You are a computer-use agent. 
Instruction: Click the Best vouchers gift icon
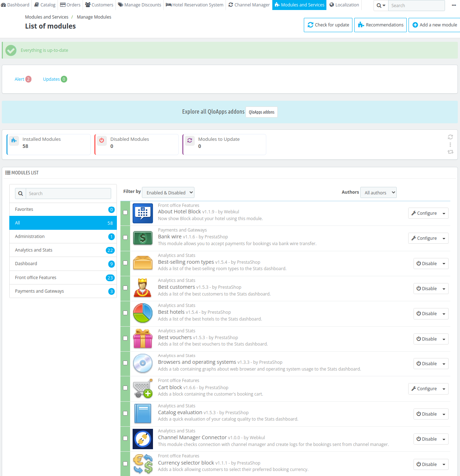pos(143,338)
